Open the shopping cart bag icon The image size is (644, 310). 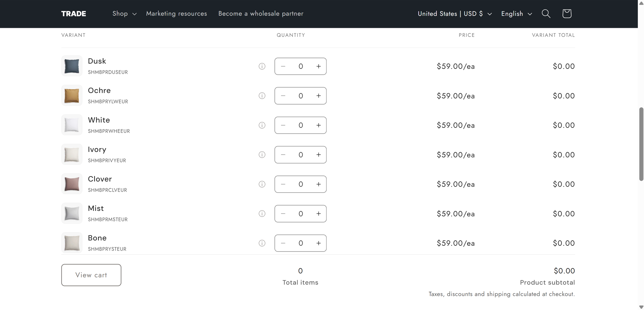[x=567, y=14]
